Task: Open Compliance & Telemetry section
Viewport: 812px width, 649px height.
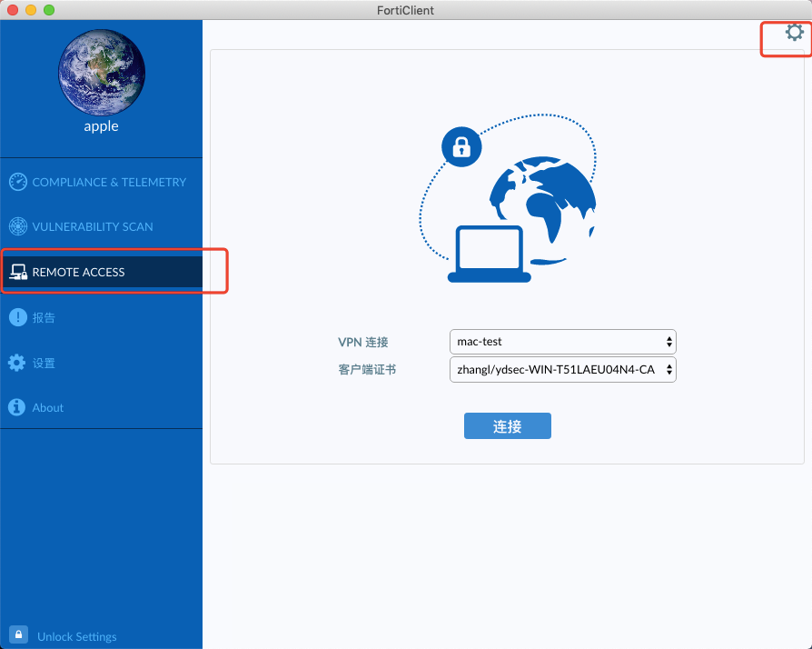Action: click(x=102, y=182)
